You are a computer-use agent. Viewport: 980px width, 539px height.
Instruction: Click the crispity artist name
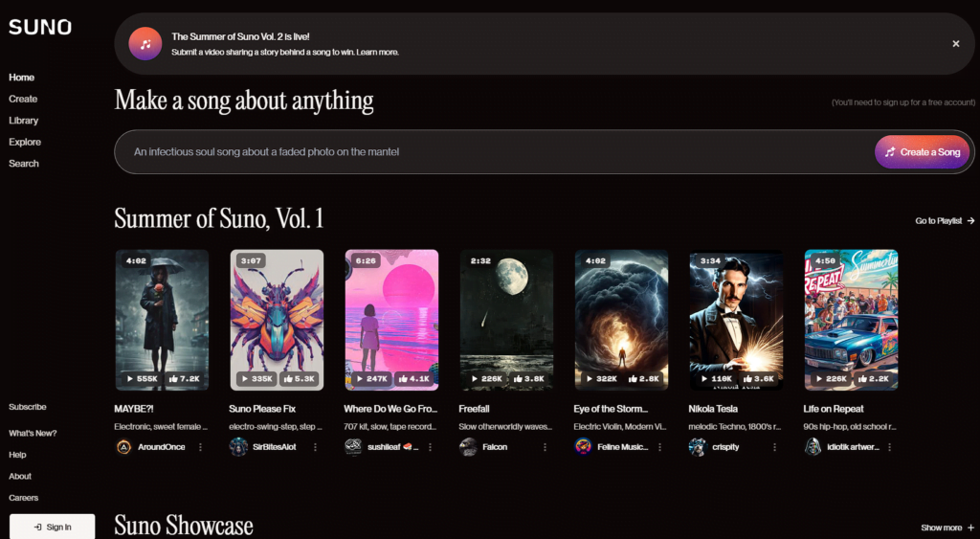(725, 447)
